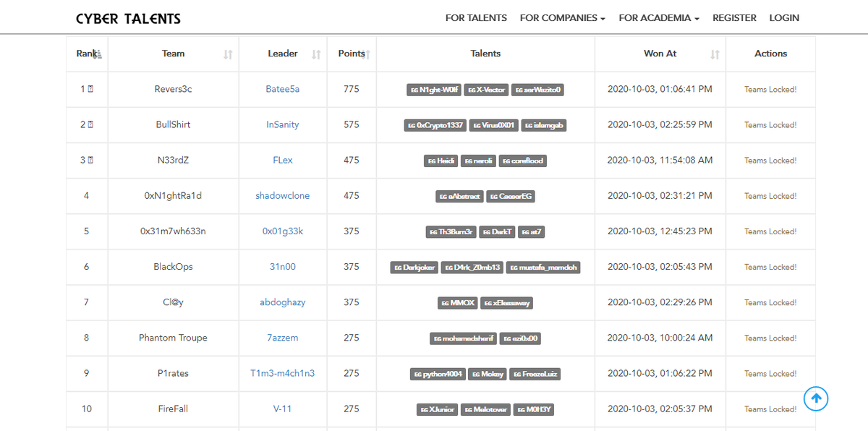Screen dimensions: 868x431
Task: Click the Th3Burn3r talent badge
Action: point(451,231)
